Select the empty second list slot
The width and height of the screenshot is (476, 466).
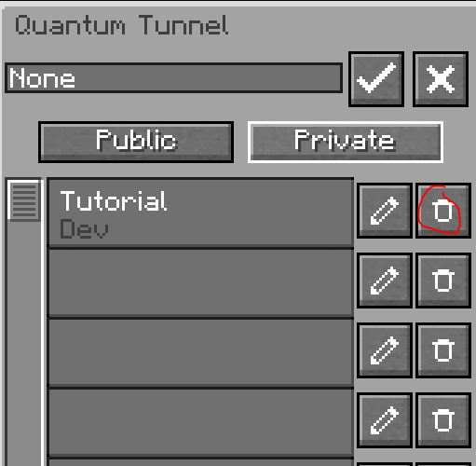pyautogui.click(x=200, y=283)
